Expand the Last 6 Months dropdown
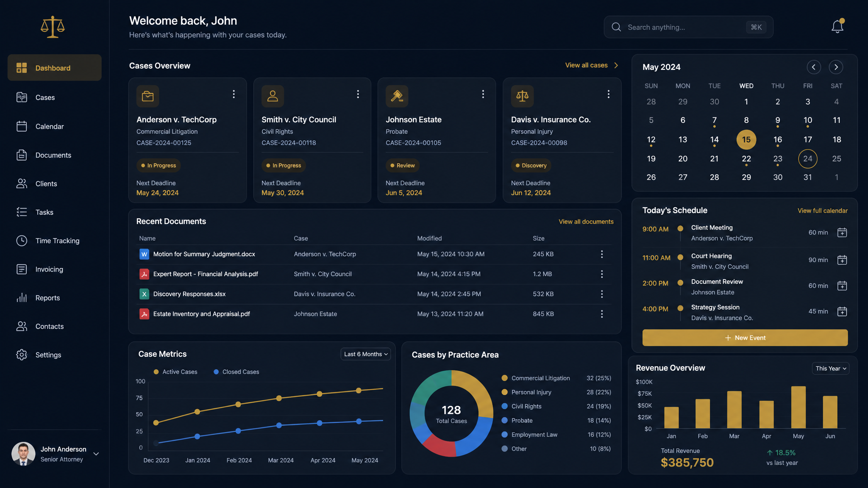The height and width of the screenshot is (488, 868). click(x=365, y=354)
